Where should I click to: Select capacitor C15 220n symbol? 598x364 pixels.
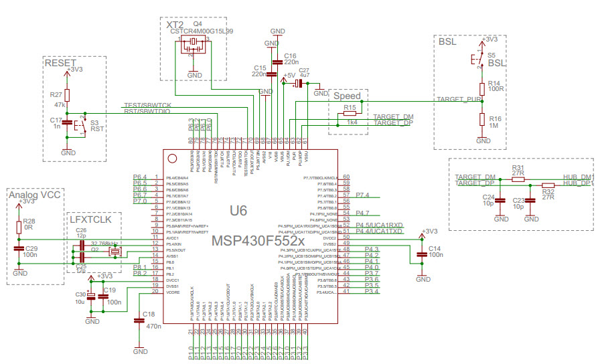click(271, 74)
